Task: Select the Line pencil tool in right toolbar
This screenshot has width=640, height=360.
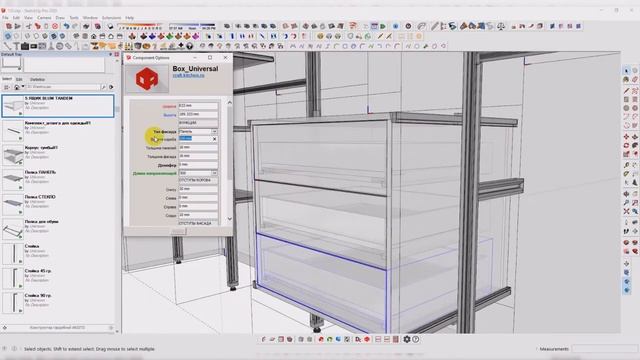Action: pyautogui.click(x=627, y=91)
